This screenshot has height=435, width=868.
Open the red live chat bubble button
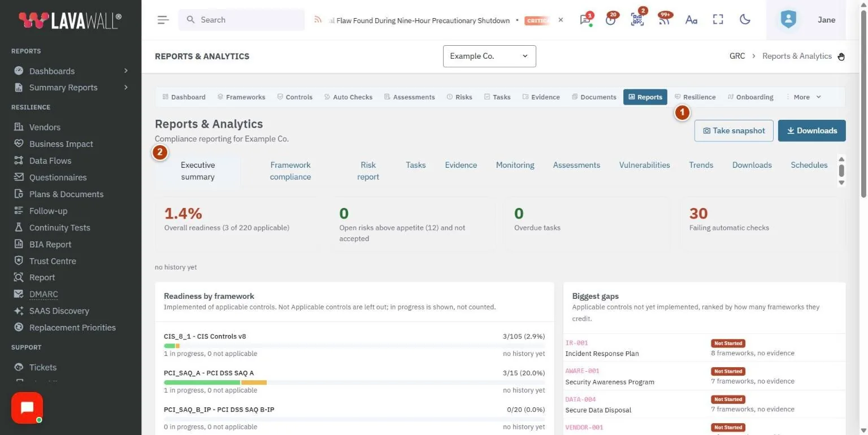click(27, 408)
